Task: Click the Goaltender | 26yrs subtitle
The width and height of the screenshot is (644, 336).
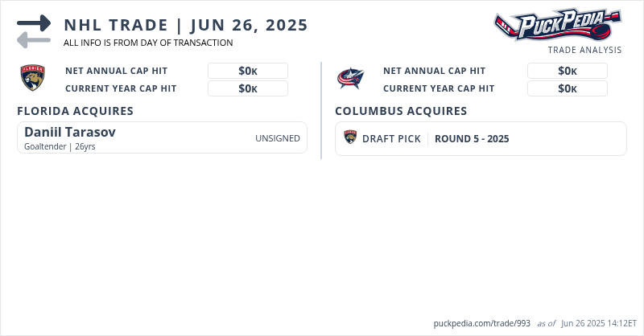Action: (x=60, y=146)
